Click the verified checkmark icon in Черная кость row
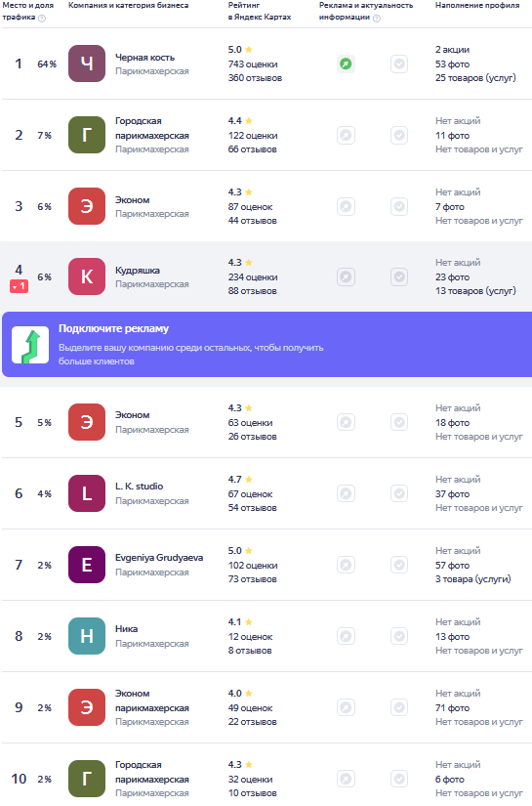Viewport: 532px width, 806px height. click(x=399, y=64)
